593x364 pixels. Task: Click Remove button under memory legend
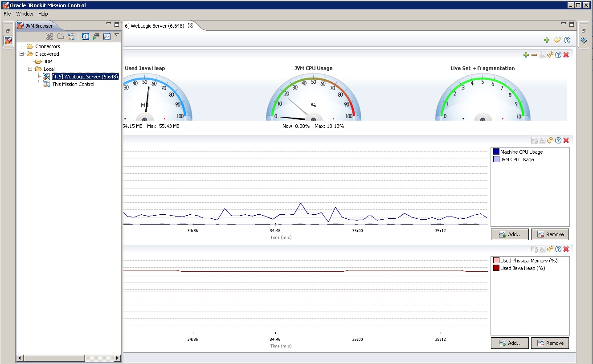click(550, 343)
